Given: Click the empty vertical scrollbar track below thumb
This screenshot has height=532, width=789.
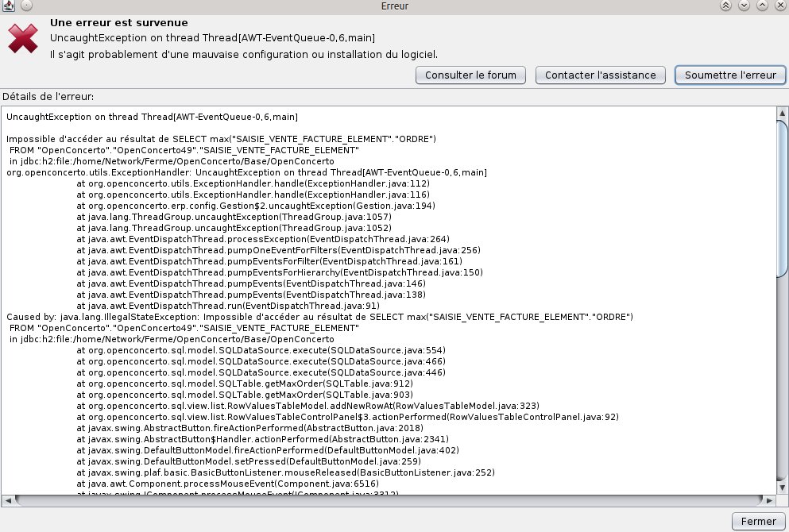Looking at the screenshot, I should click(x=782, y=381).
